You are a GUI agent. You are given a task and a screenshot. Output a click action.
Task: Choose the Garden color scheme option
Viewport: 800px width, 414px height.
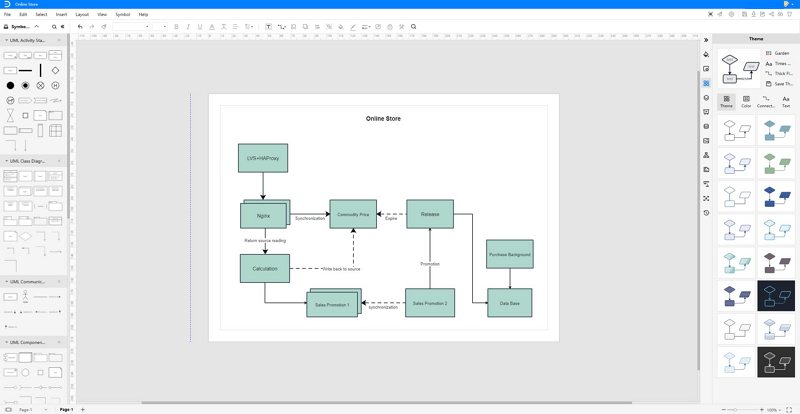click(778, 53)
